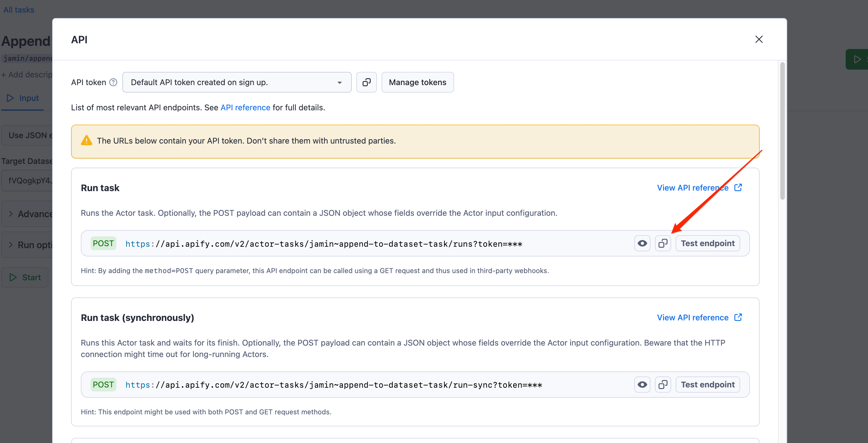The width and height of the screenshot is (868, 443).
Task: Start the Append task
Action: (x=25, y=277)
